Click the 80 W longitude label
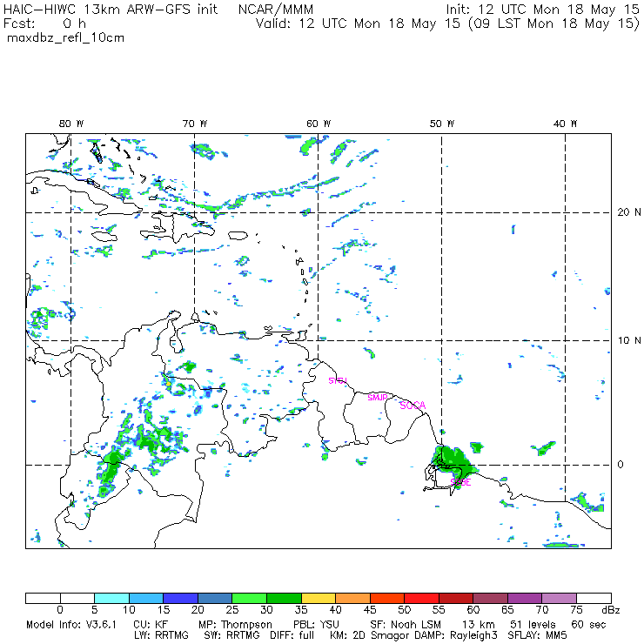This screenshot has height=644, width=644. pos(71,124)
